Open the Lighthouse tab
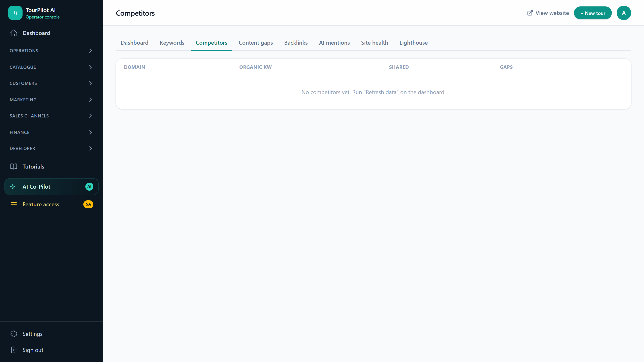Screen dimensions: 644x362 point(414,43)
